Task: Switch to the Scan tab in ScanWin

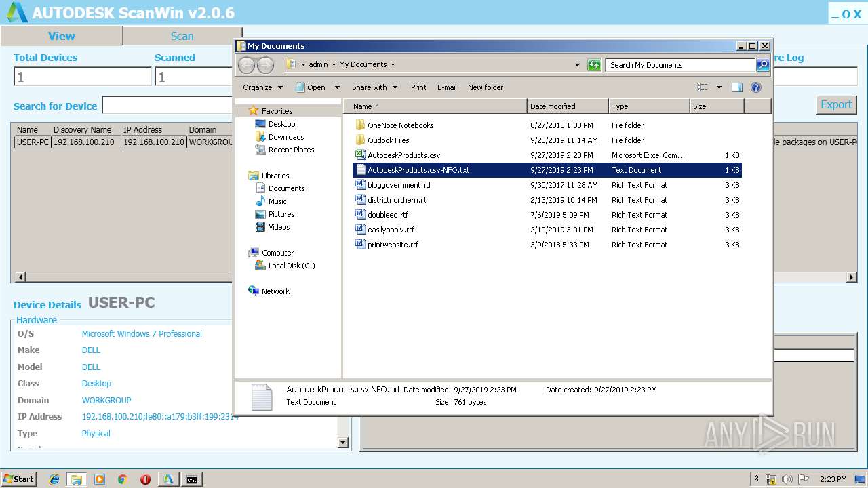Action: pyautogui.click(x=182, y=36)
